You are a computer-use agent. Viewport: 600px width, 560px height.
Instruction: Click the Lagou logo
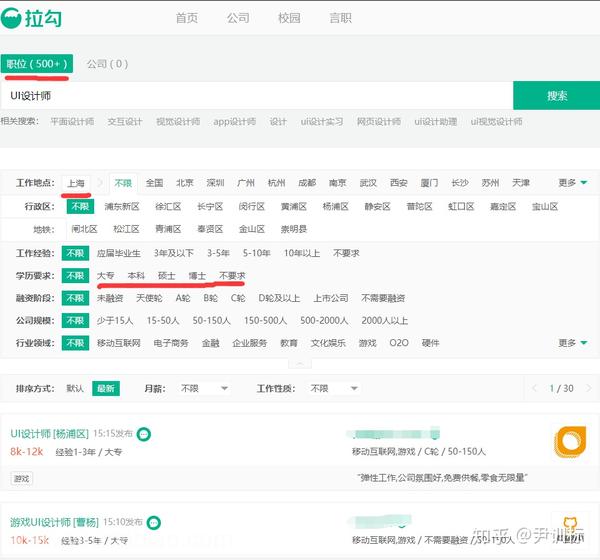pos(31,18)
